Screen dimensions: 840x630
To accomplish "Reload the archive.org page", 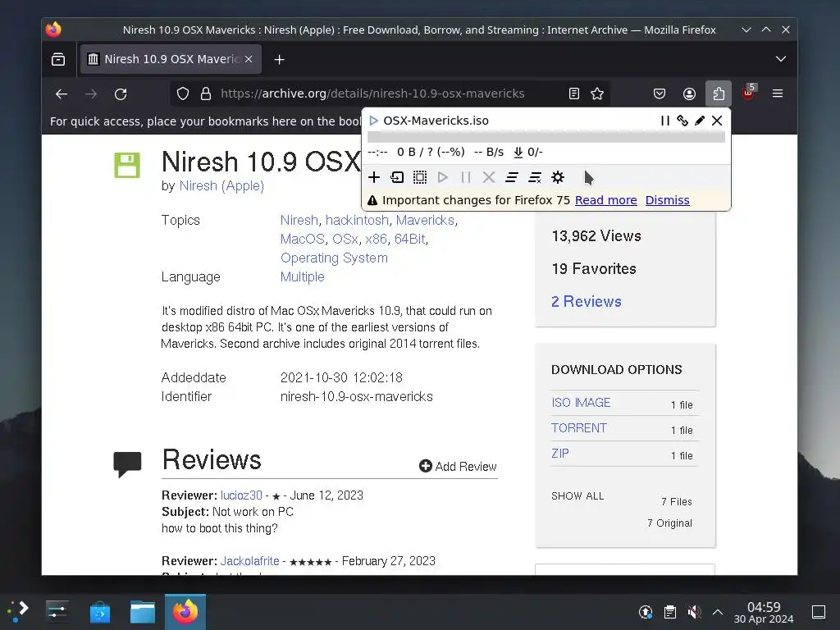I will [121, 94].
